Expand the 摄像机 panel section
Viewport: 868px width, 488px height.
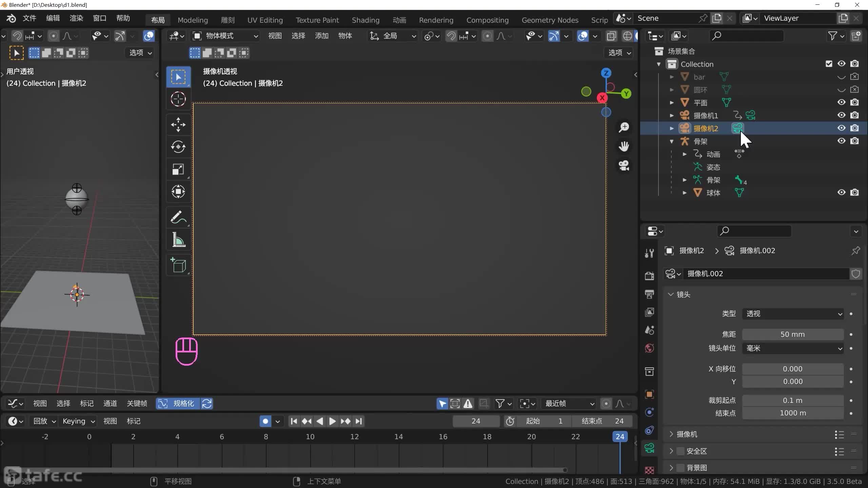click(687, 434)
